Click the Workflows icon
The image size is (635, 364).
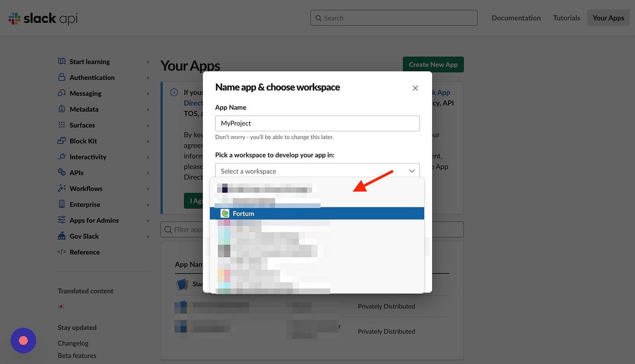pyautogui.click(x=61, y=188)
